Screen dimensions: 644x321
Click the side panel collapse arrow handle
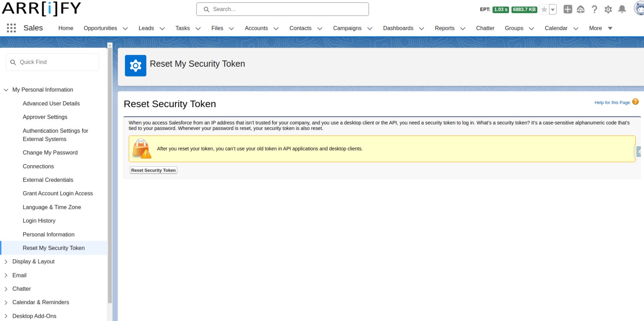[639, 151]
